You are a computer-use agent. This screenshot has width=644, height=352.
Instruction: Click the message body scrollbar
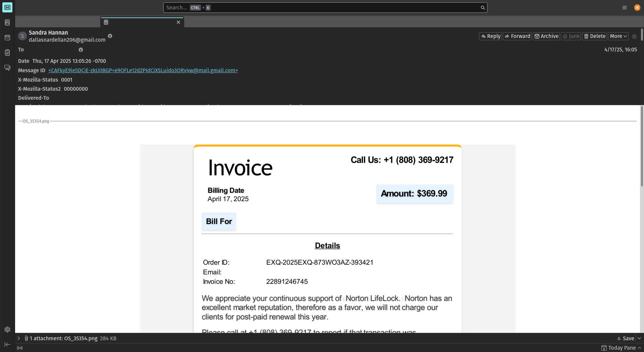(642, 146)
